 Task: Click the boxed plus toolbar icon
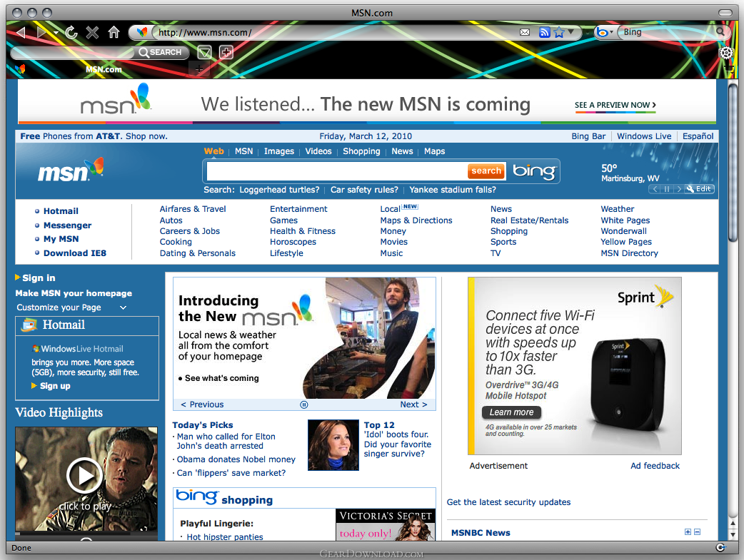pyautogui.click(x=226, y=52)
